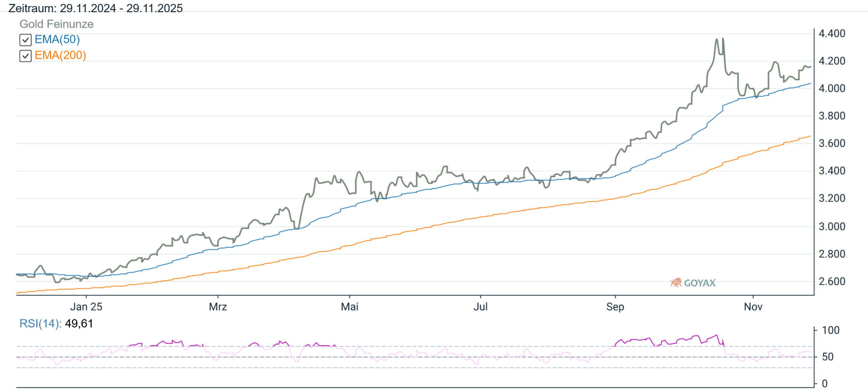
Task: Click the RSI value 49,61
Action: pos(79,323)
